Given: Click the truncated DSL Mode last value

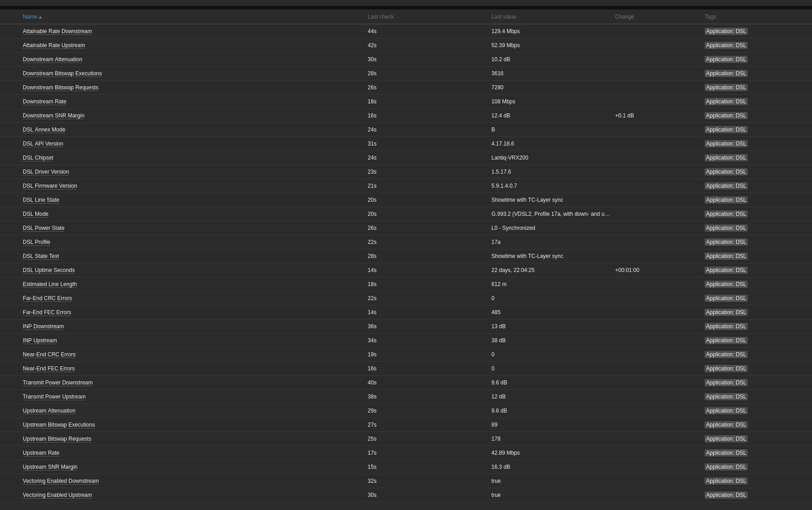Looking at the screenshot, I should pos(550,214).
